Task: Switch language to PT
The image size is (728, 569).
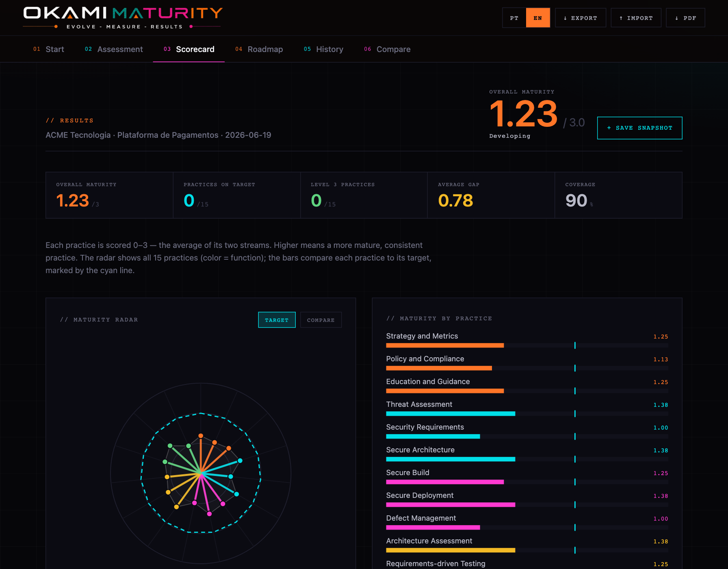Action: (514, 18)
